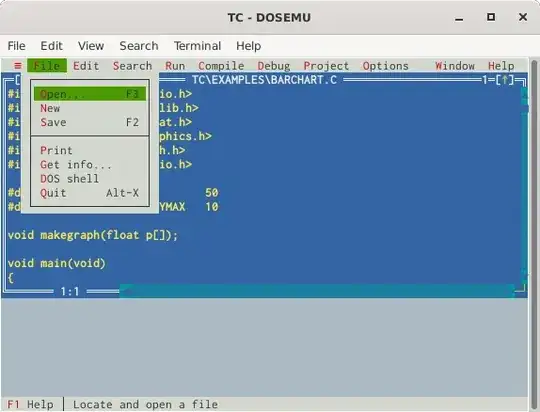
Task: Click the editor horizontal scrollbar
Action: pos(317,291)
